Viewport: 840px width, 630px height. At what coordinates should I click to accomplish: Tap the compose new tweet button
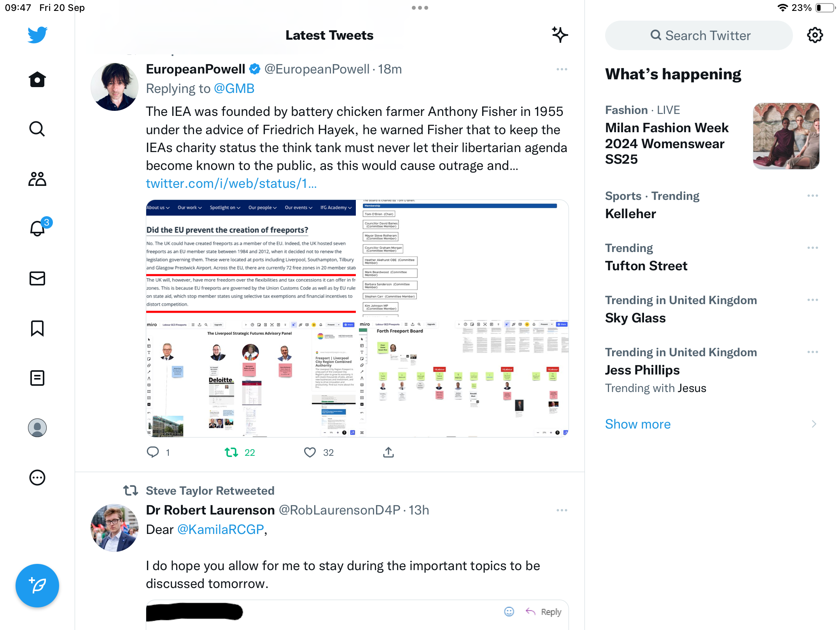(37, 585)
